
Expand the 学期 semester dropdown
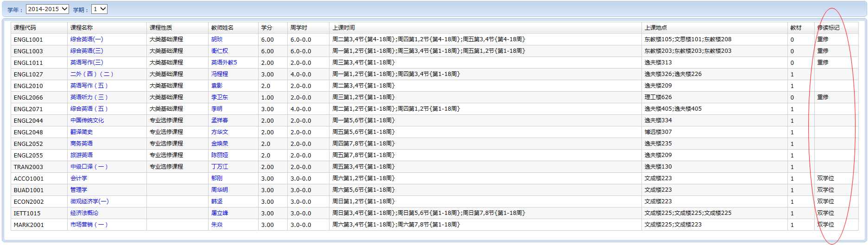click(x=99, y=9)
